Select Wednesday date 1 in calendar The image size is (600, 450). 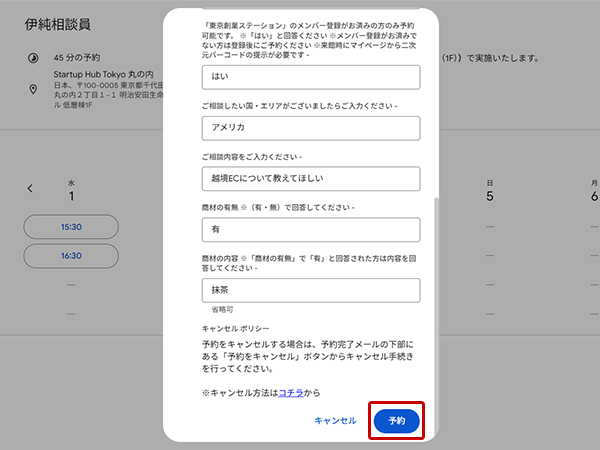(x=71, y=196)
